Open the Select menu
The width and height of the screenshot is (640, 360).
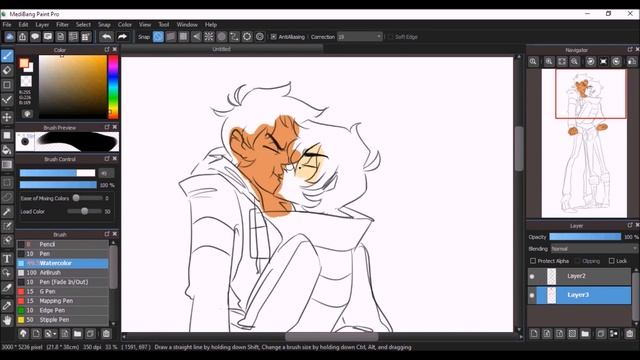coord(83,24)
